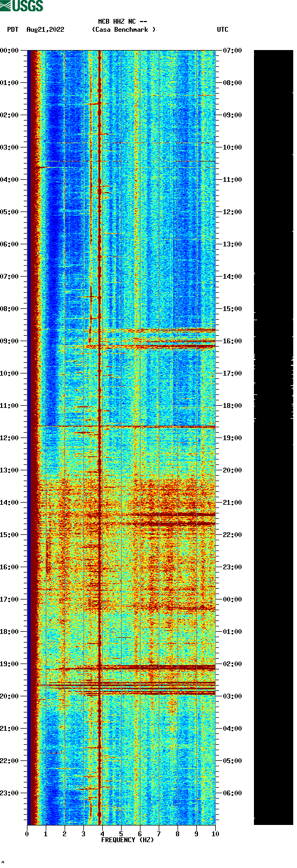Click the 09:00 UTC time label
The height and width of the screenshot is (868, 297).
coord(232,115)
